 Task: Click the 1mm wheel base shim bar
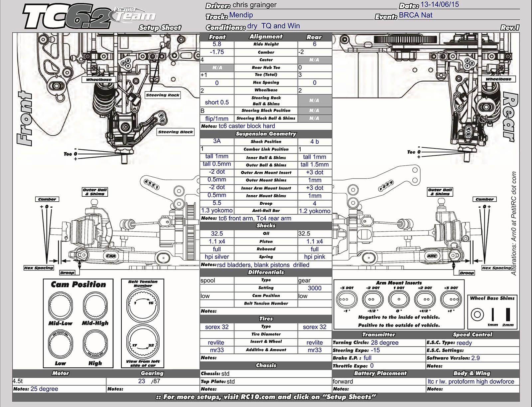493,314
